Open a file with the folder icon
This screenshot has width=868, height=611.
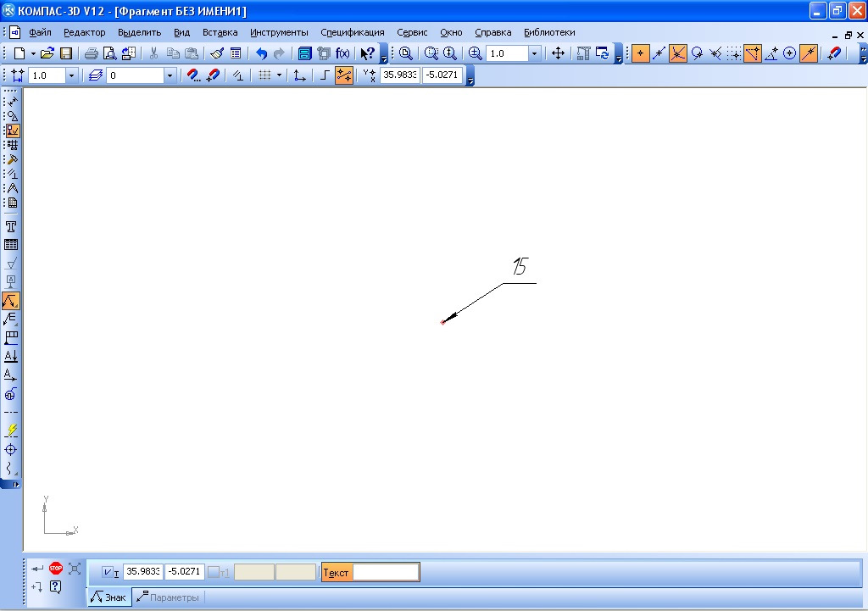pyautogui.click(x=47, y=53)
